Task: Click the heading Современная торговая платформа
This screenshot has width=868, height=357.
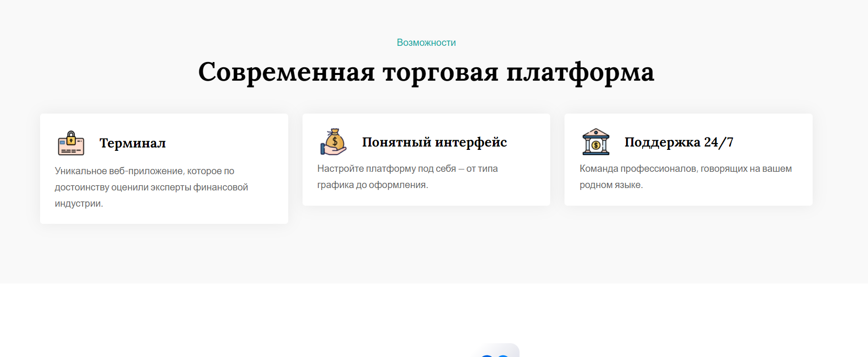Action: pyautogui.click(x=426, y=72)
